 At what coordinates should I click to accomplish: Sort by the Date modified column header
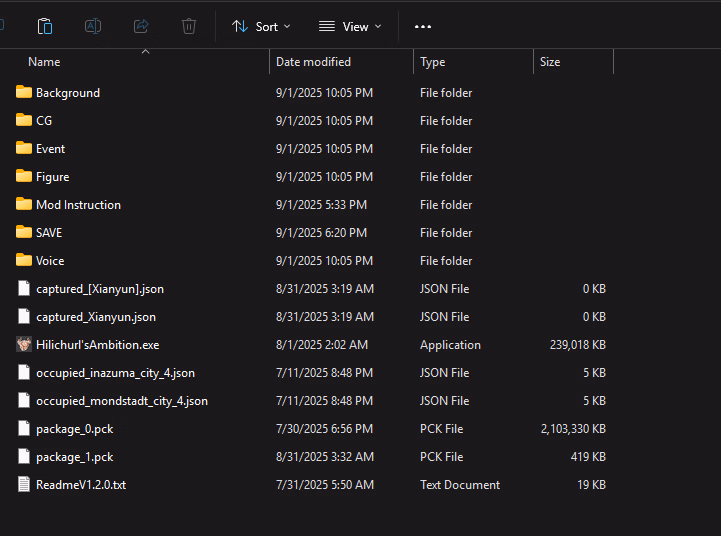click(x=313, y=62)
